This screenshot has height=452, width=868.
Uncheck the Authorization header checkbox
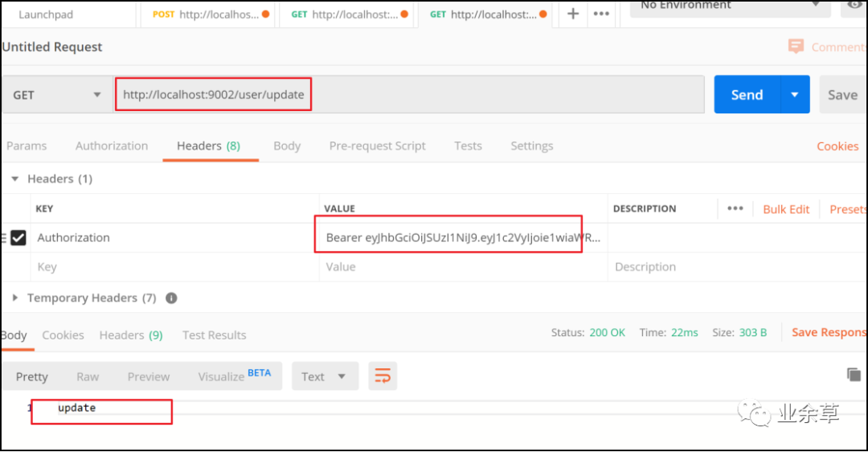tap(18, 237)
